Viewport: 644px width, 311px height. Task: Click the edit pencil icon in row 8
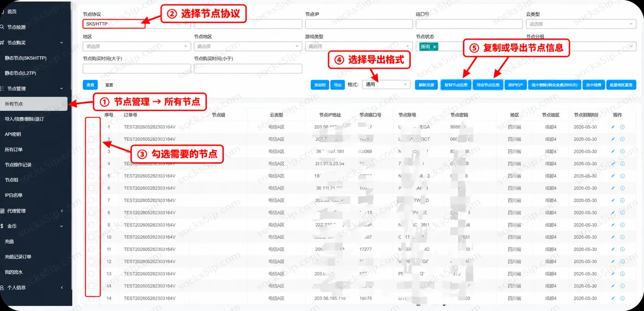613,213
